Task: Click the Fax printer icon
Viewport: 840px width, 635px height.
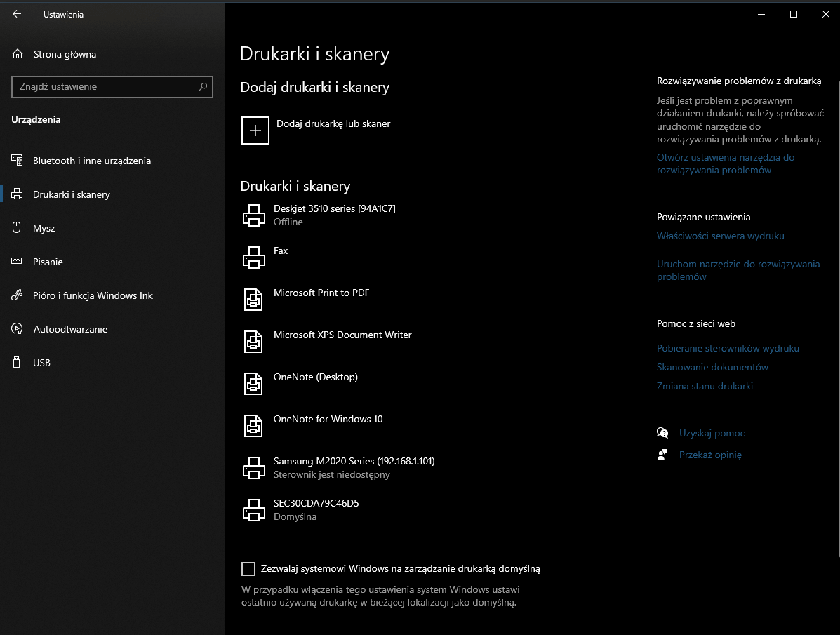Action: 254,258
